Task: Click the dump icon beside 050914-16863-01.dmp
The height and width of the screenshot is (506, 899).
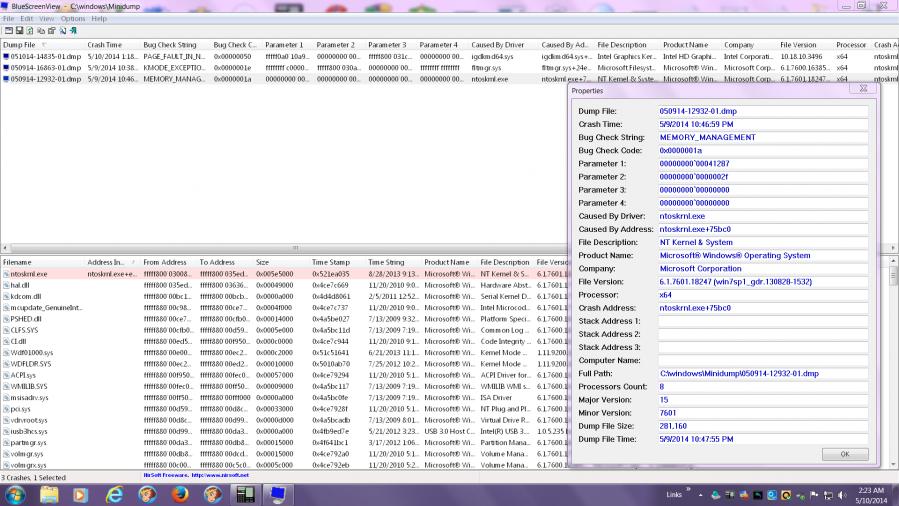Action: pos(6,68)
